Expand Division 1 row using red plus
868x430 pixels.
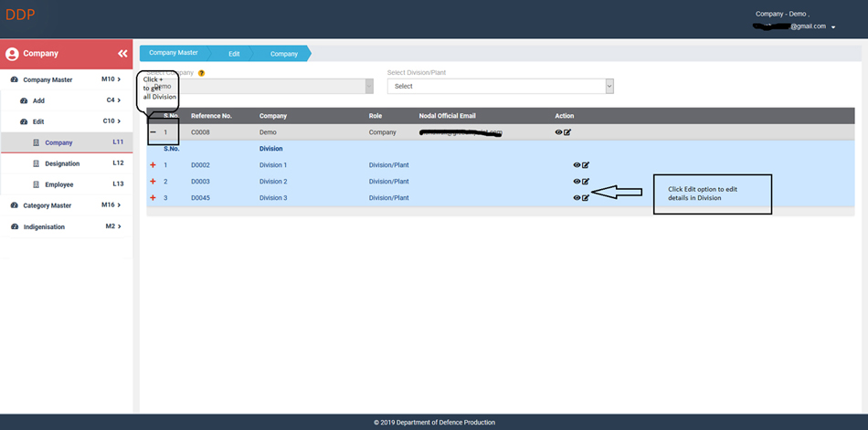pyautogui.click(x=153, y=165)
